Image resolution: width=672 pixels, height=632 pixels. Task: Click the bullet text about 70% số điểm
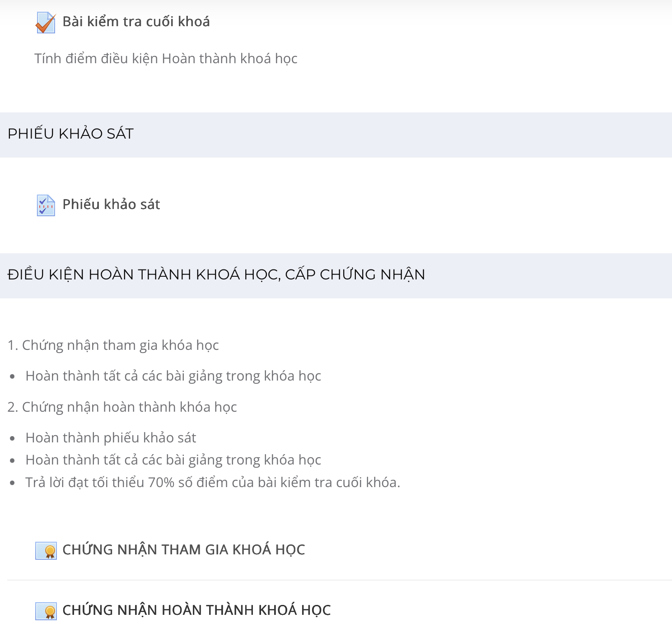pyautogui.click(x=213, y=483)
